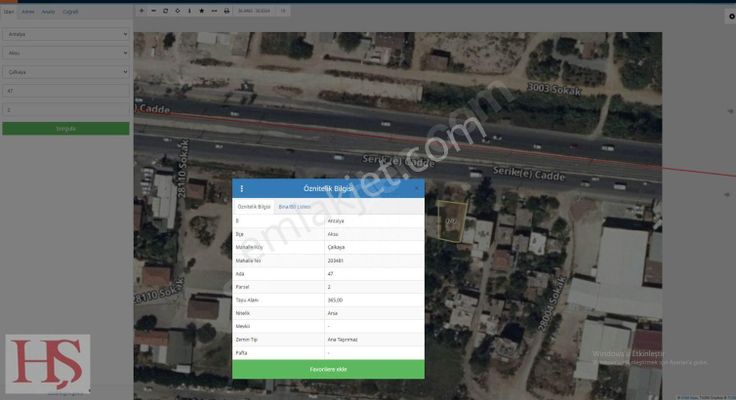Print the map with the printer icon
736x400 pixels.
(x=227, y=10)
